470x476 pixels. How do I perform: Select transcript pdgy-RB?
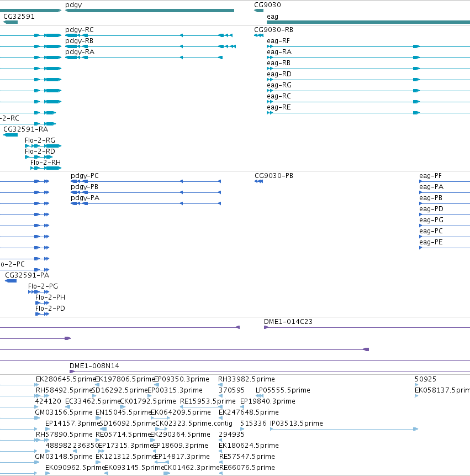(150, 46)
